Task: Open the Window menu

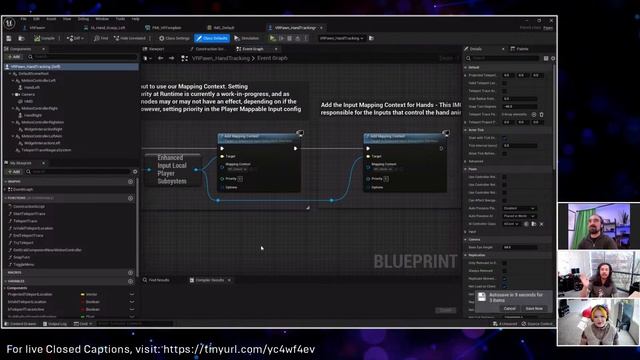Action: click(x=102, y=19)
